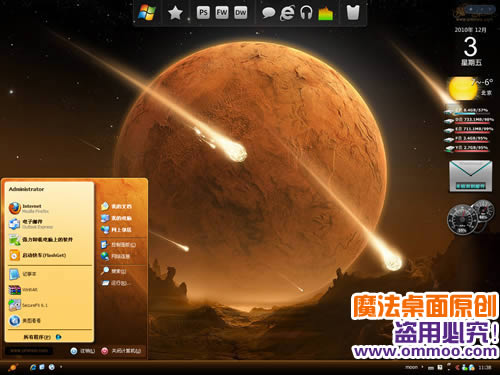Open Control Panel entry in start menu

pyautogui.click(x=118, y=245)
